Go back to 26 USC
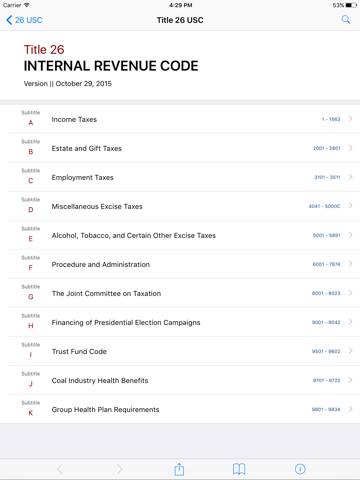Image resolution: width=360 pixels, height=480 pixels. tap(24, 20)
